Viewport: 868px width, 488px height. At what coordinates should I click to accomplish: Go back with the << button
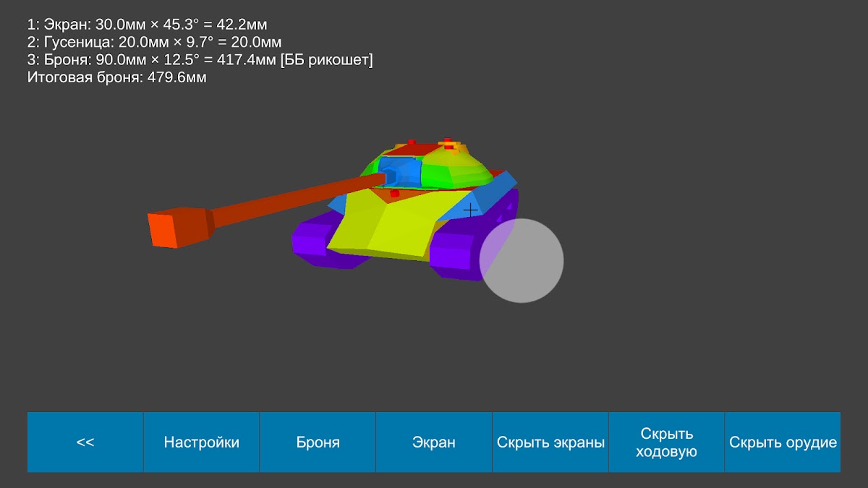(x=85, y=442)
